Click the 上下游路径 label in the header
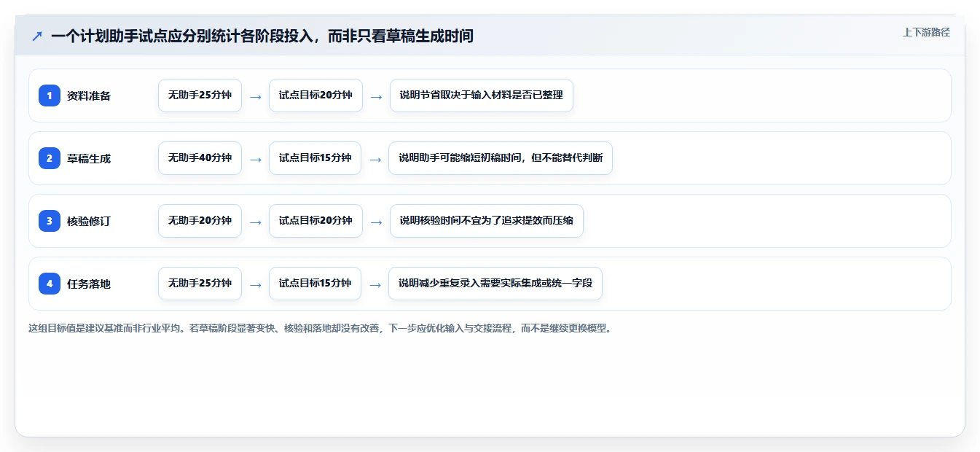This screenshot has width=980, height=452. pyautogui.click(x=926, y=32)
